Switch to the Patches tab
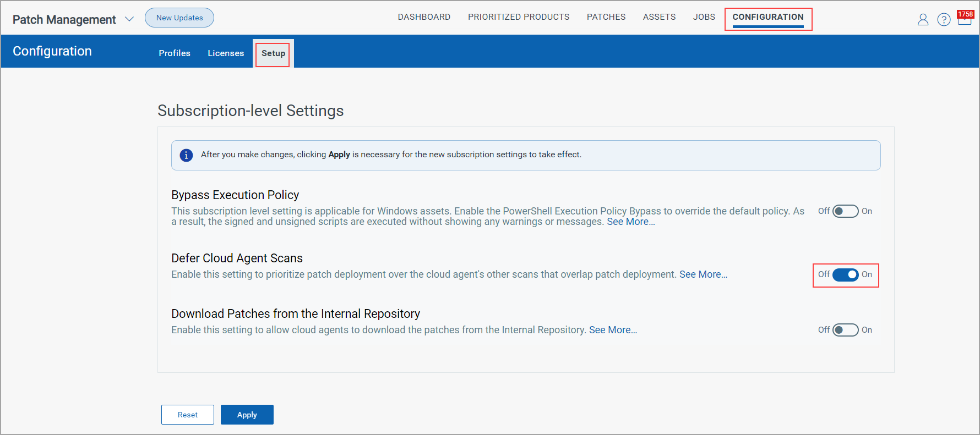 [606, 17]
